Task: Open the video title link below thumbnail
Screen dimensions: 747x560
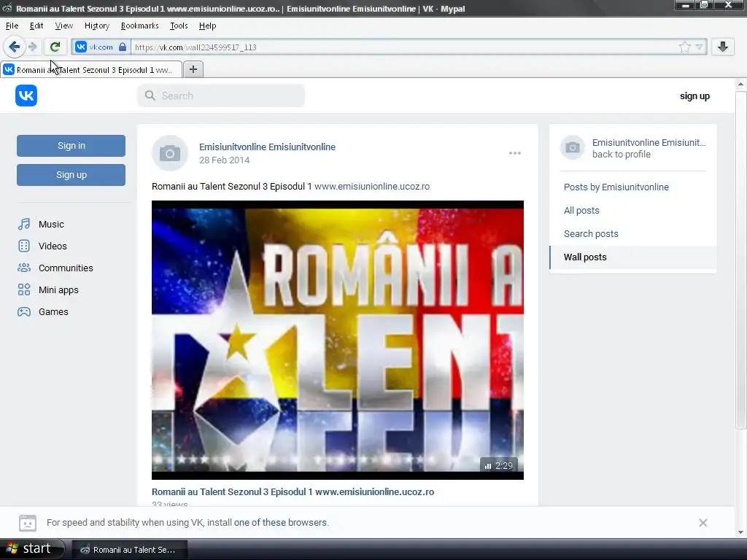Action: coord(293,492)
